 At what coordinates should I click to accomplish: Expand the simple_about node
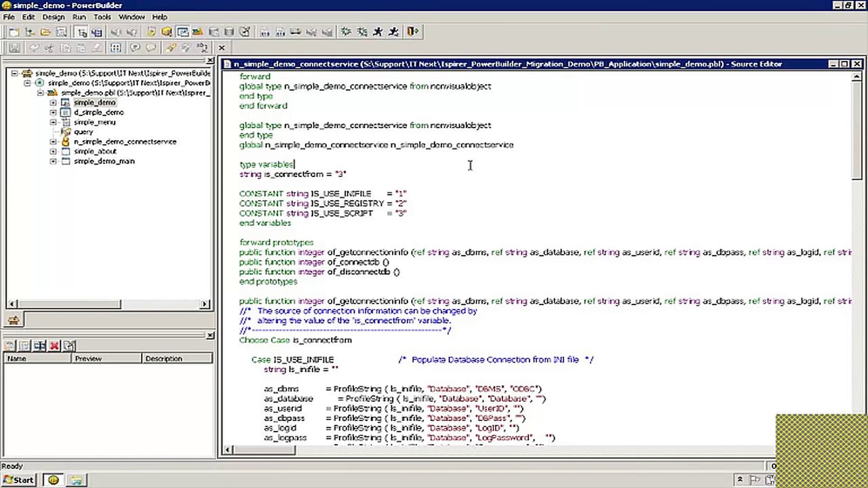click(53, 152)
